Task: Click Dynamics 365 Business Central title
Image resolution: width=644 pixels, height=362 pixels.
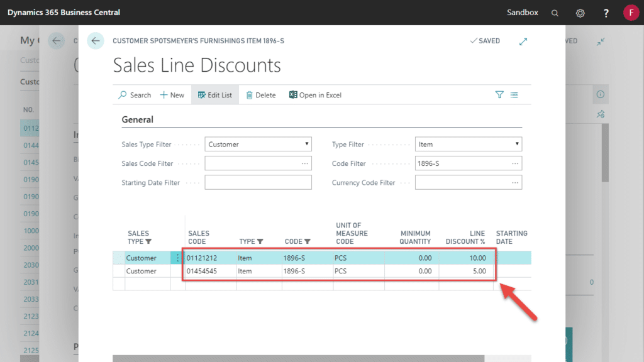Action: pyautogui.click(x=64, y=13)
